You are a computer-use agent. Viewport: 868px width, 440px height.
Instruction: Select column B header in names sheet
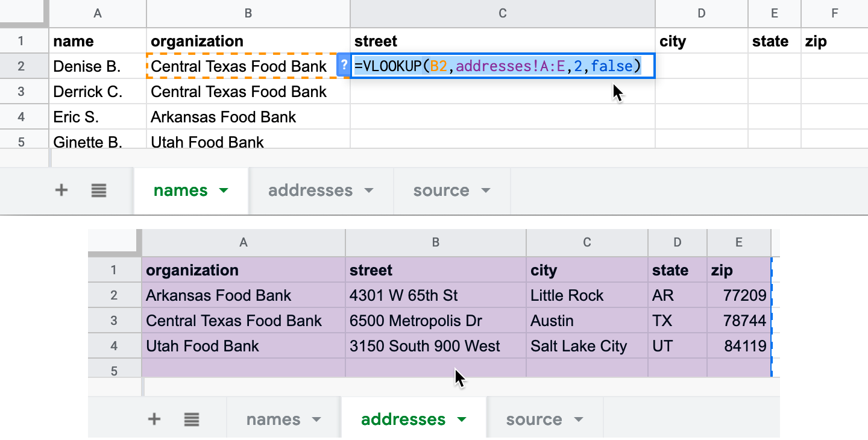click(x=248, y=13)
